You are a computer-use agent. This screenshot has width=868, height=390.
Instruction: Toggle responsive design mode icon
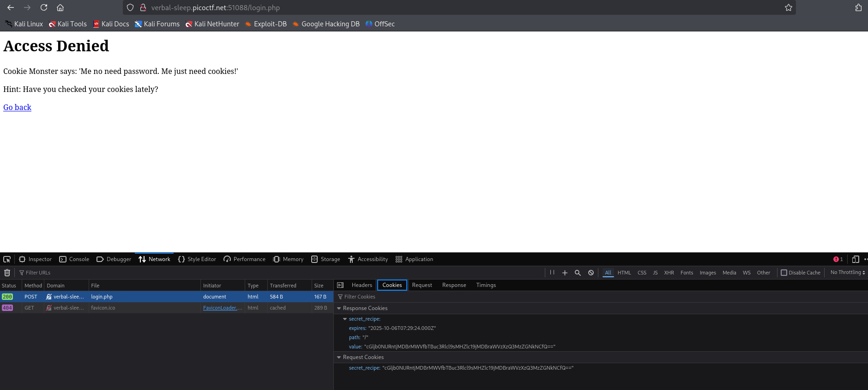855,259
